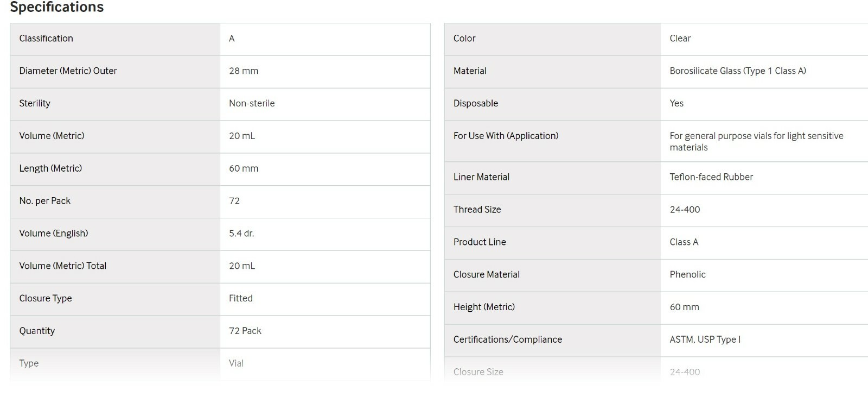
Task: Click the Phenolic closure material value
Action: [x=688, y=275]
